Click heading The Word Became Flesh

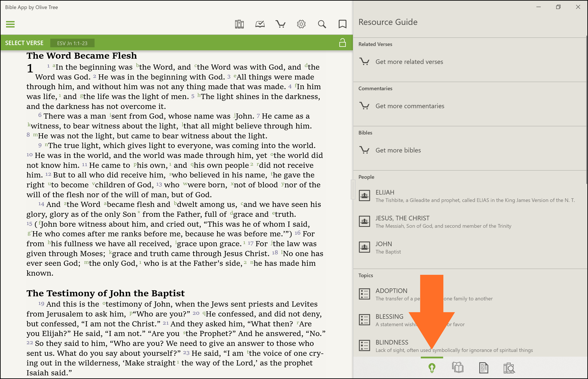point(81,56)
